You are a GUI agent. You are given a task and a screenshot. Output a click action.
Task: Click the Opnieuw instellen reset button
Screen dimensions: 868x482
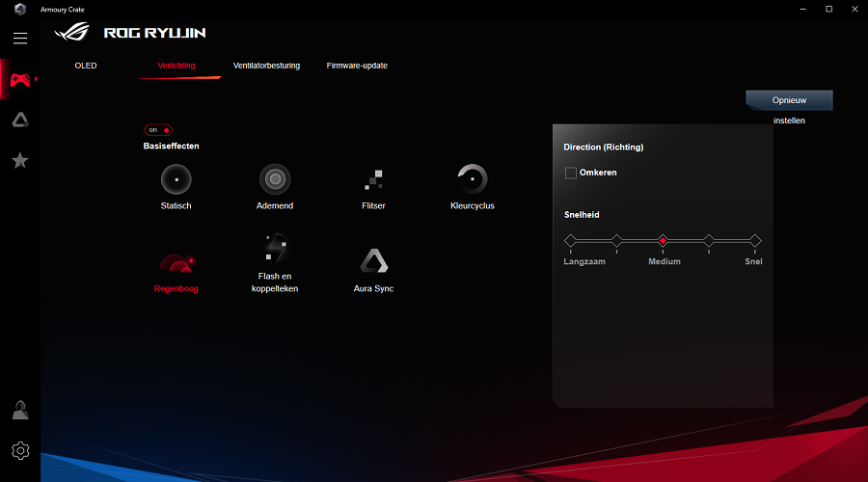pyautogui.click(x=789, y=100)
